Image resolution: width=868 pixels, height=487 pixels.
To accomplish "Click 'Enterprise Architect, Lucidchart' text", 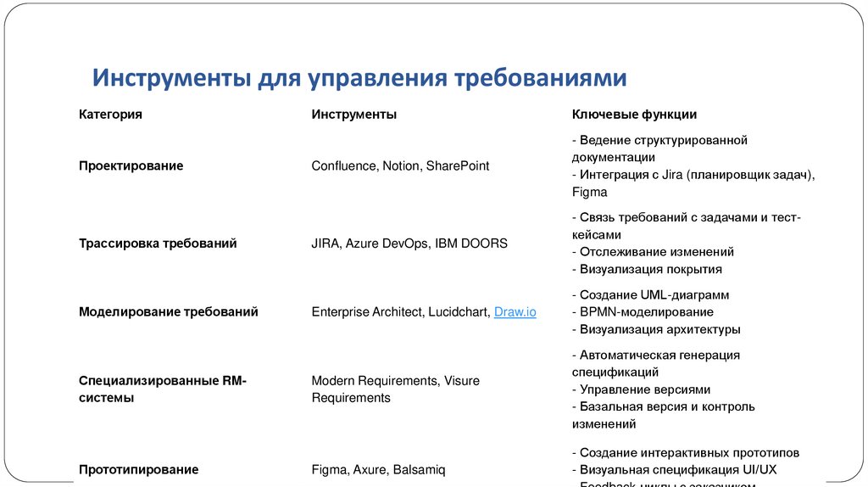I will click(401, 312).
